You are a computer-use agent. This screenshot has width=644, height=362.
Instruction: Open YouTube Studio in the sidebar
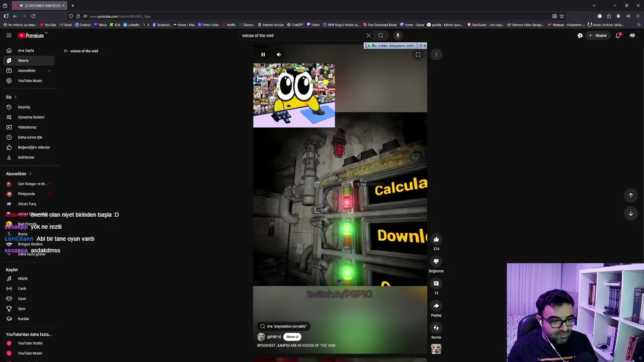pos(29,343)
